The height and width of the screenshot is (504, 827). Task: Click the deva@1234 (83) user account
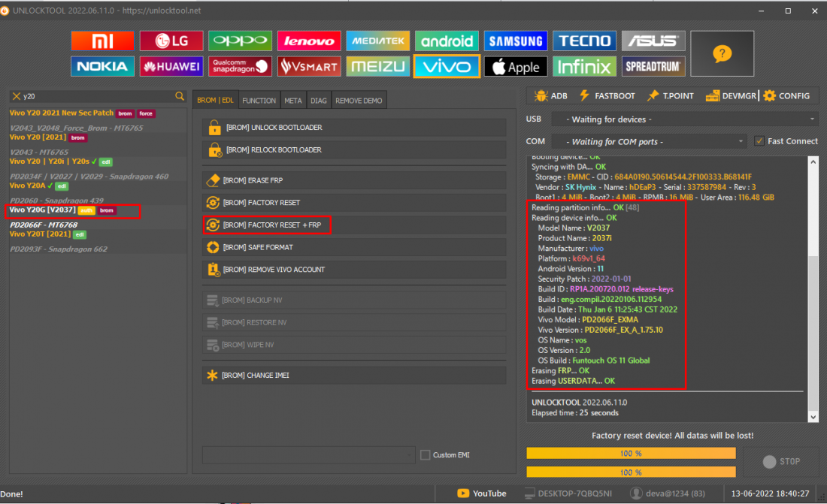pos(668,493)
